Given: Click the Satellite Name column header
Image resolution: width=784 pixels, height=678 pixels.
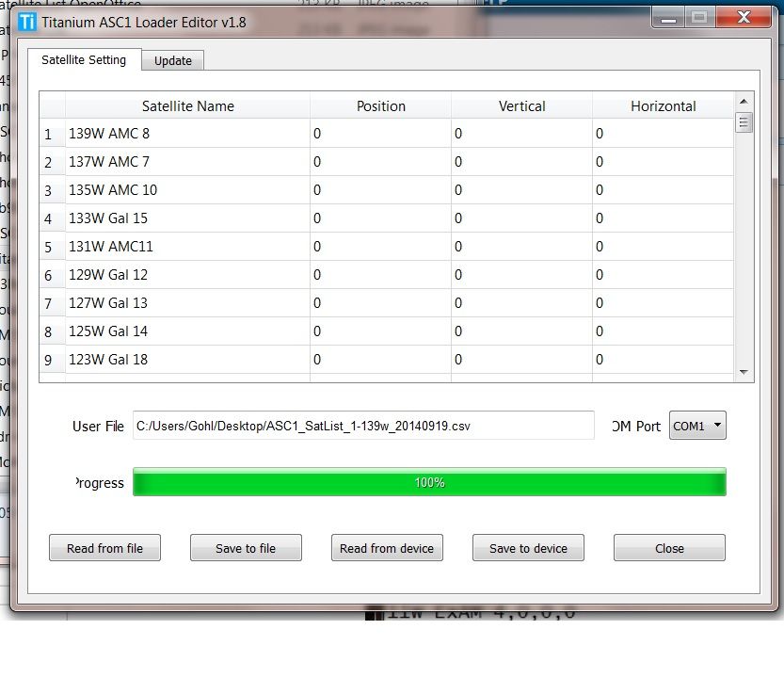Looking at the screenshot, I should (x=187, y=105).
